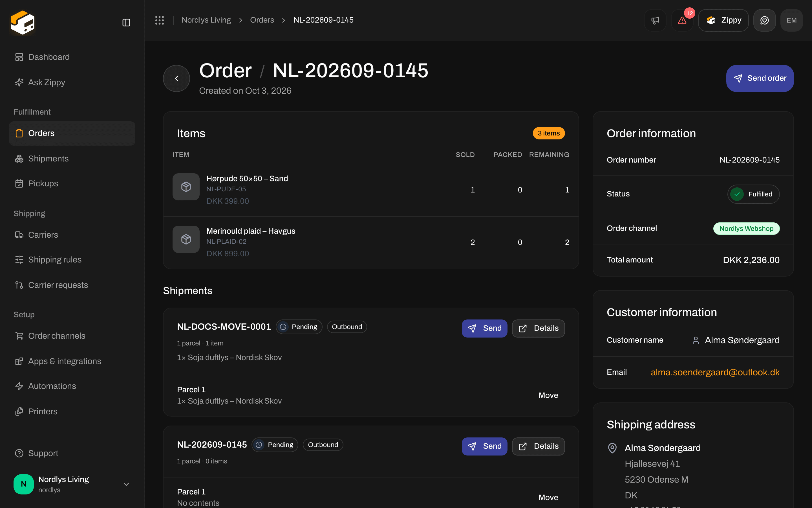Open Pickups in the sidebar
This screenshot has width=812, height=508.
coord(72,183)
